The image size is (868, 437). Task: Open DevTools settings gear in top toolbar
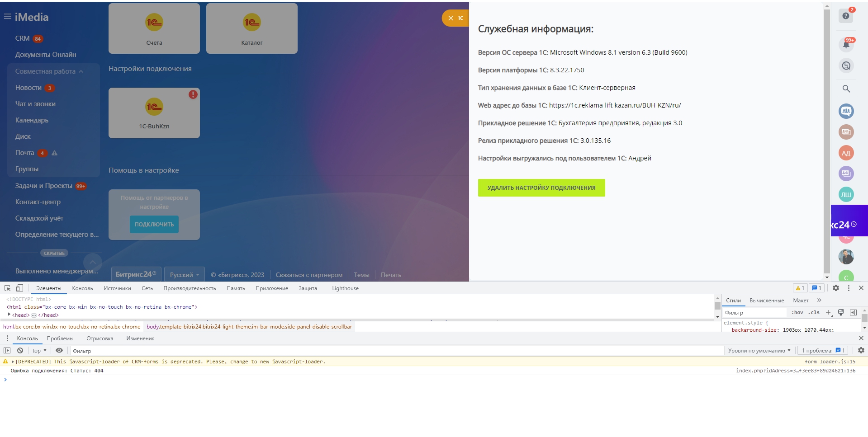point(836,288)
